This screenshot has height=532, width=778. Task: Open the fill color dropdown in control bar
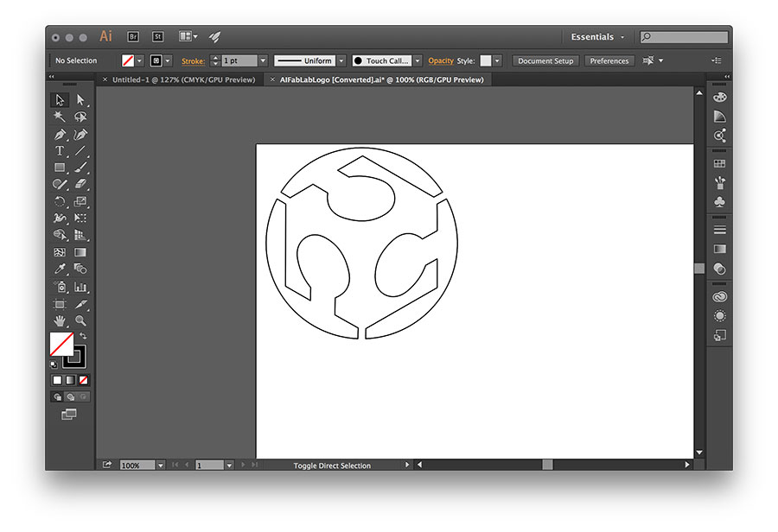pos(139,60)
